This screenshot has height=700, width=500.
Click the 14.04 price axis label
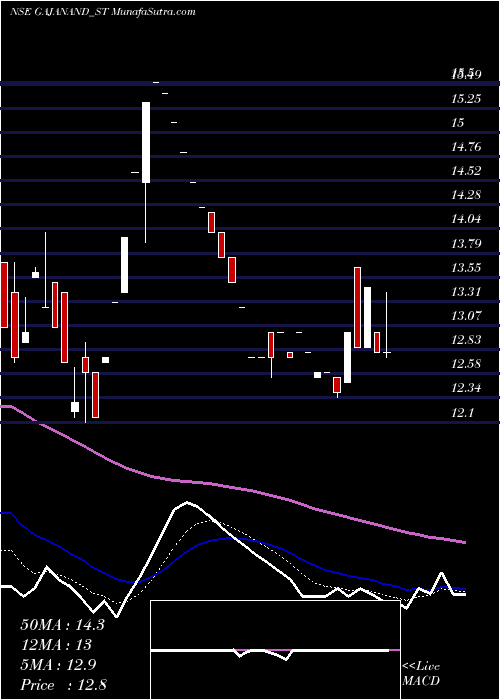tap(466, 219)
